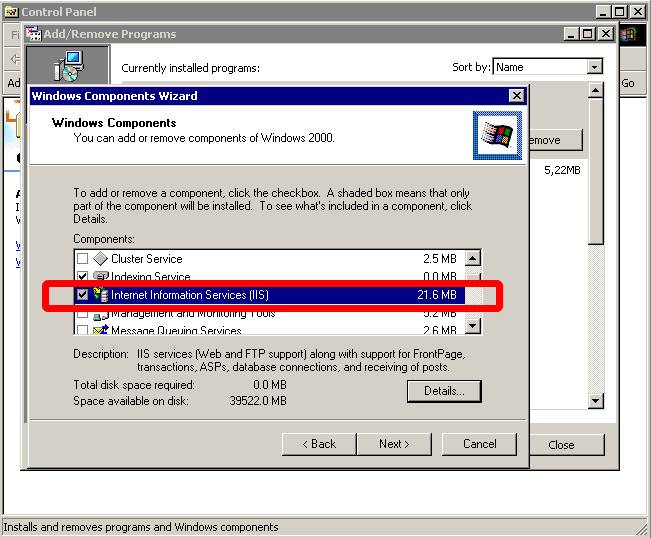
Task: Click the Indexing Service component icon
Action: [x=100, y=276]
